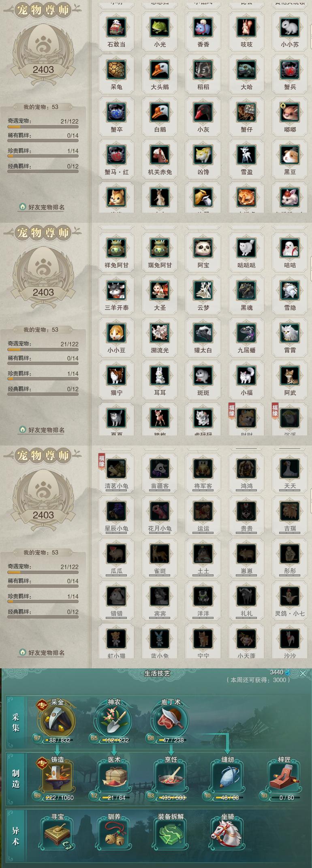Open the 铸造 crafting skill icon
Viewport: 312px width, 868px height.
click(x=57, y=776)
